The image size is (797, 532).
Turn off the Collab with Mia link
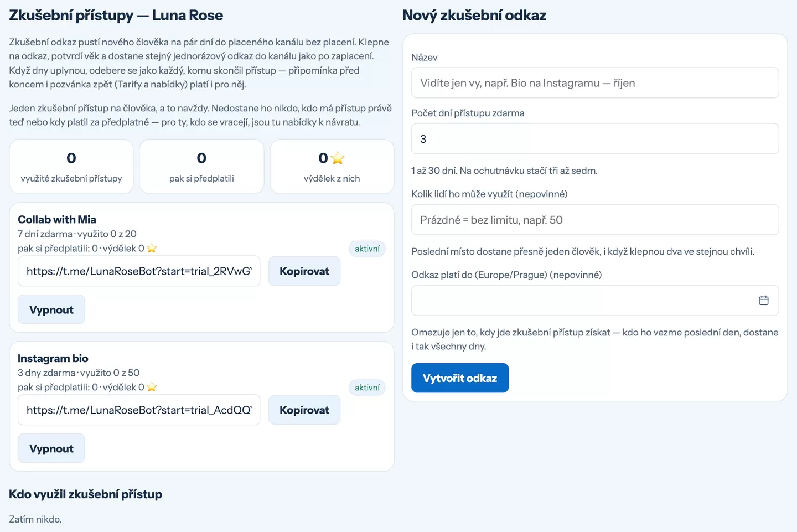point(51,309)
